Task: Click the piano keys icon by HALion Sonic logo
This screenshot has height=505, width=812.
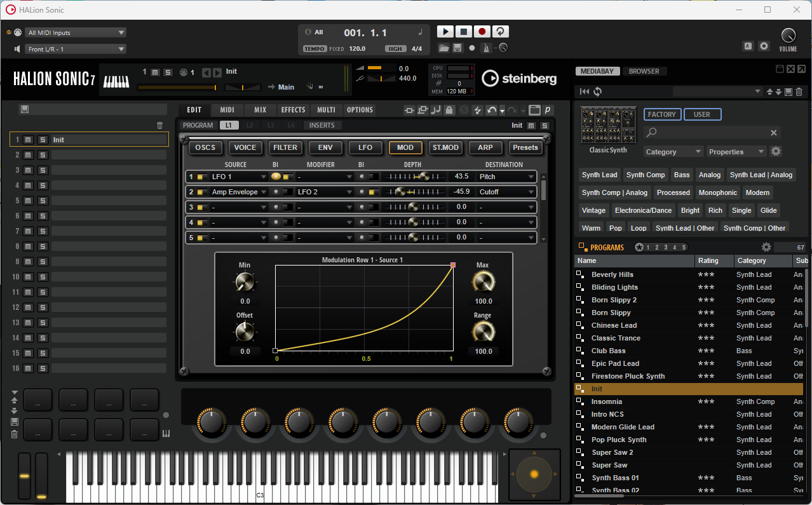Action: 116,81
